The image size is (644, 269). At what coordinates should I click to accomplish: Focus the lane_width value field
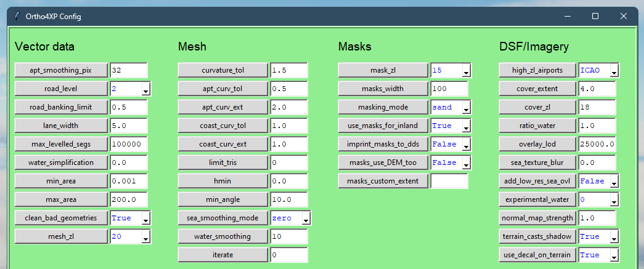pos(129,126)
